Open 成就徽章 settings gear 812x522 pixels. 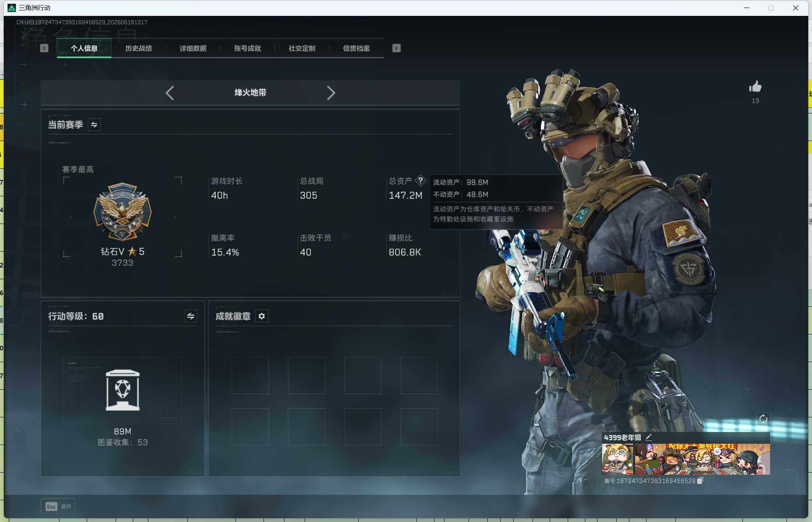coord(262,316)
